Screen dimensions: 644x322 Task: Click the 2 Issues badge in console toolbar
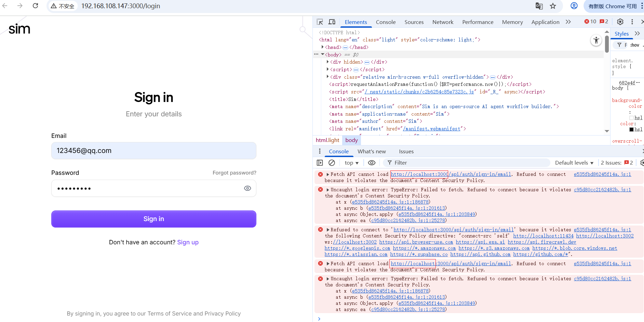tap(617, 163)
